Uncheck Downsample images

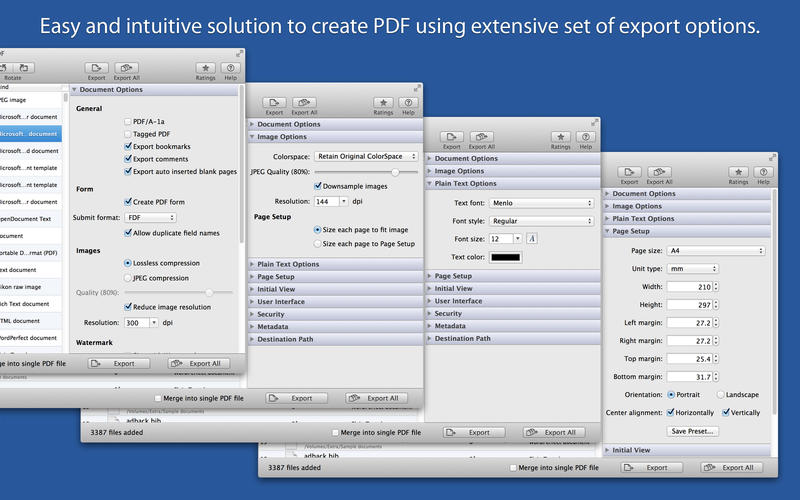[318, 185]
